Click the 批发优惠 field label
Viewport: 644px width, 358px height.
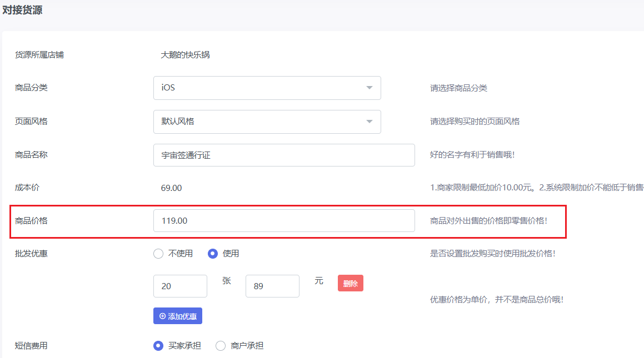(31, 254)
